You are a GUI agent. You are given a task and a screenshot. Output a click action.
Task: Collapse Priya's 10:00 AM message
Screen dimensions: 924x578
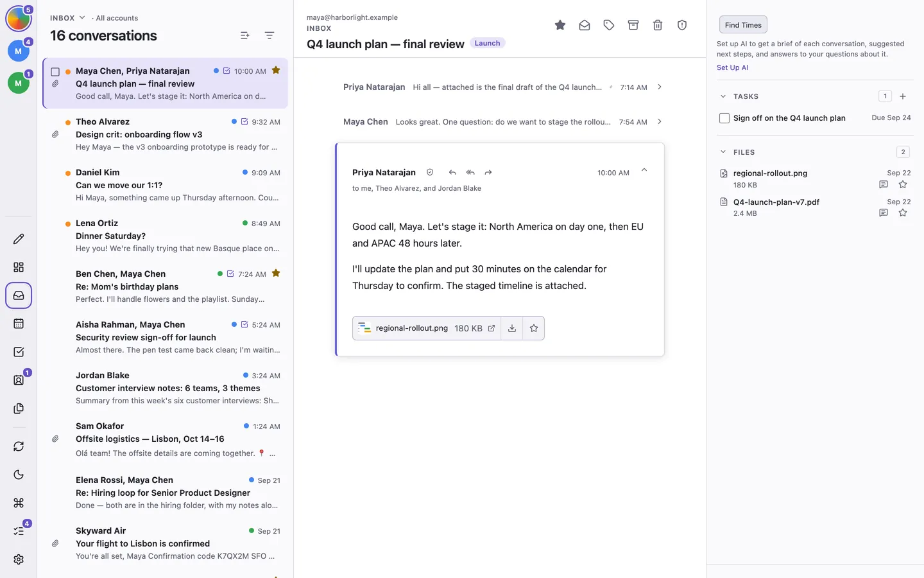(644, 171)
